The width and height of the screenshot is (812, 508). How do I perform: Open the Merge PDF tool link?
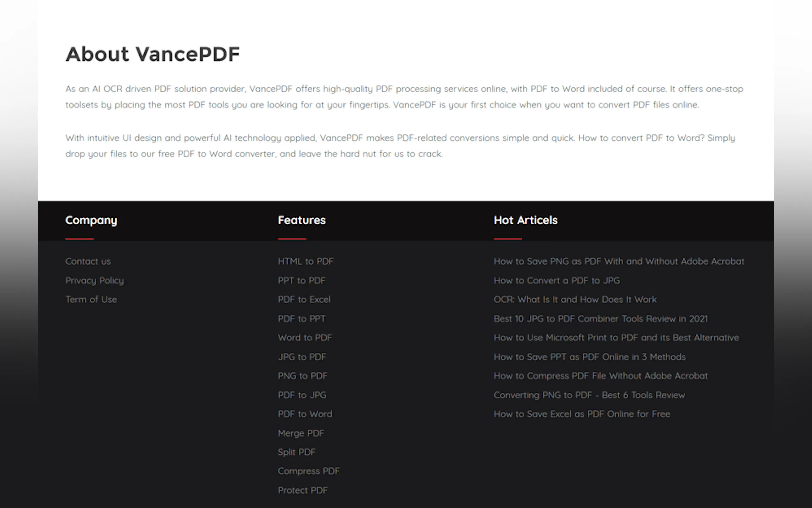pos(301,433)
